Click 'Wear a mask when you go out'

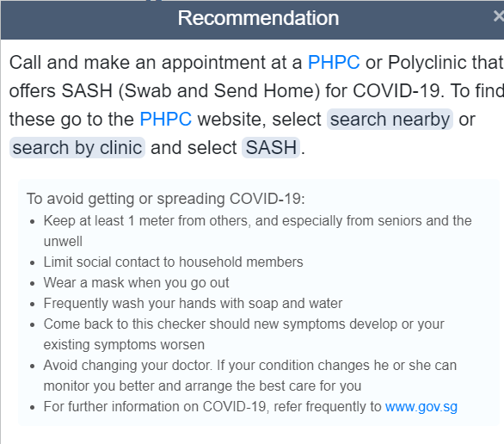click(136, 283)
